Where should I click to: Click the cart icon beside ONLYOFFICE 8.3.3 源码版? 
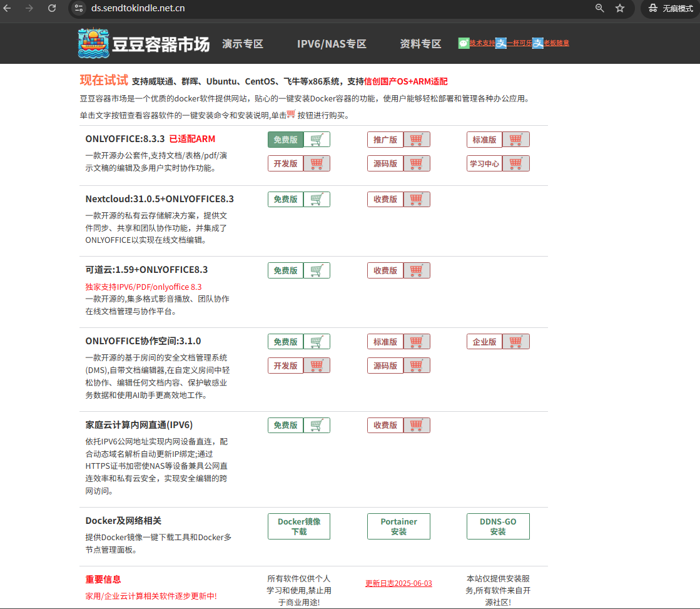[x=416, y=163]
